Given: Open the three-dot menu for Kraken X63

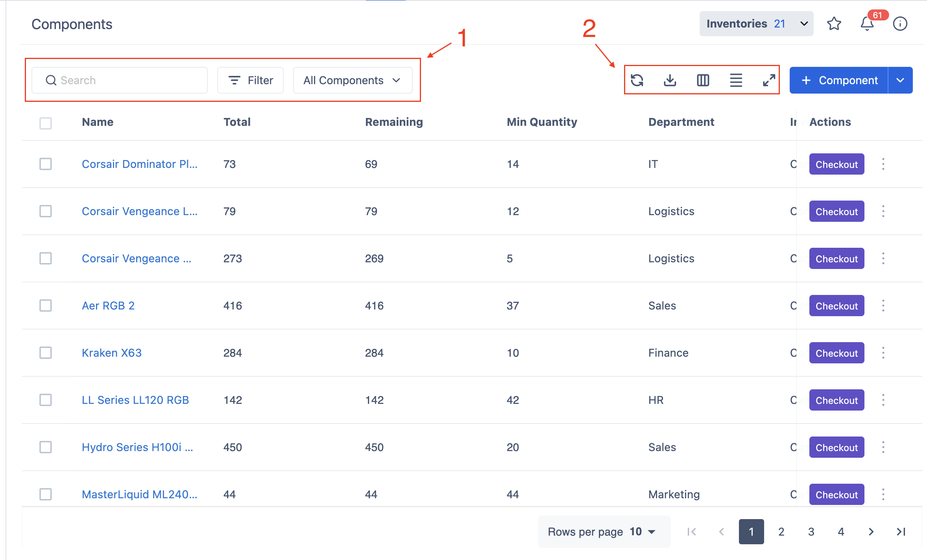Looking at the screenshot, I should tap(883, 353).
